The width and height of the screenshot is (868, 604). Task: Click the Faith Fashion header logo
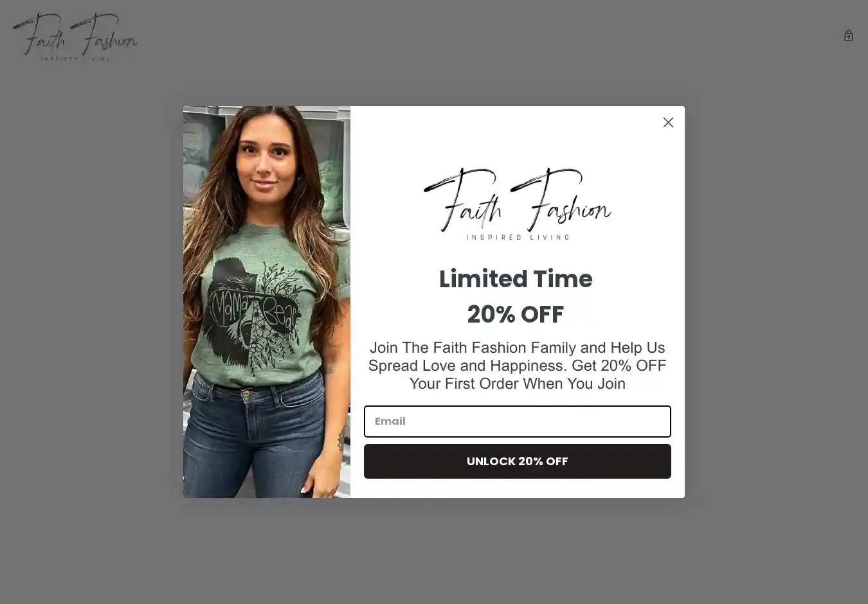coord(75,37)
